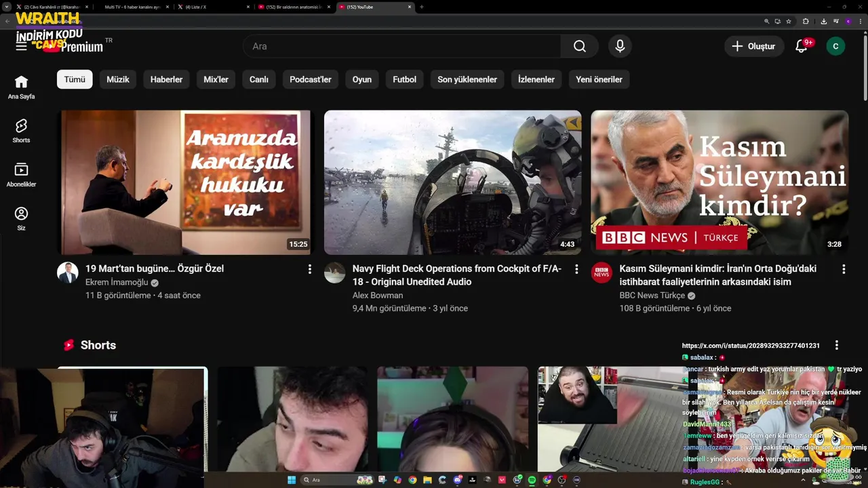
Task: Start voice search with microphone icon
Action: click(619, 46)
